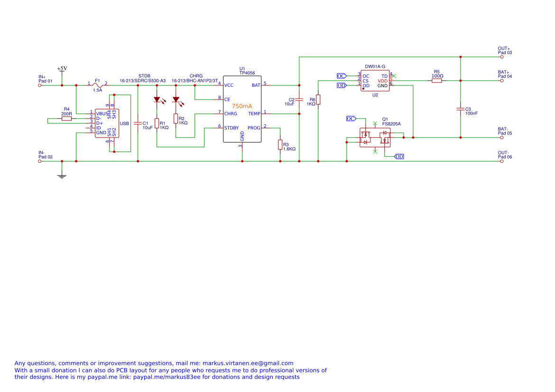Select the F1 1.5A fuse symbol

97,85
